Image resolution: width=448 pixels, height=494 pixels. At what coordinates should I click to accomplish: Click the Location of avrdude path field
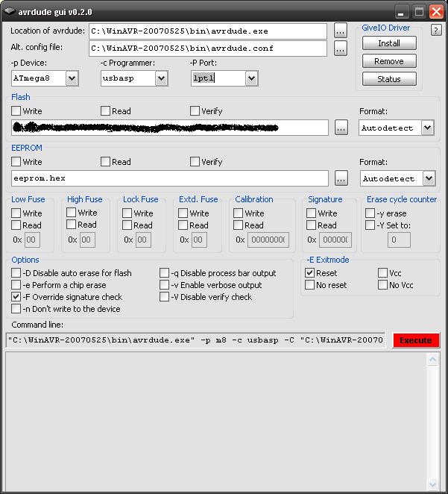coord(208,31)
